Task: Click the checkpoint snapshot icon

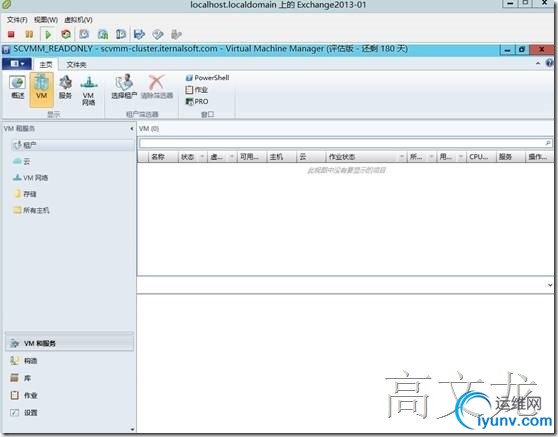Action: (x=84, y=34)
